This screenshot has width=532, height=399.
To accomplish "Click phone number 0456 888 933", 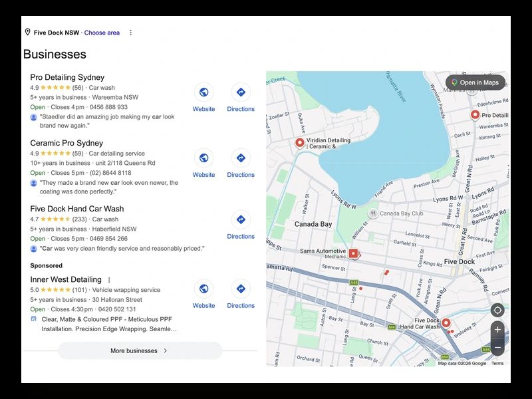I will [x=108, y=107].
